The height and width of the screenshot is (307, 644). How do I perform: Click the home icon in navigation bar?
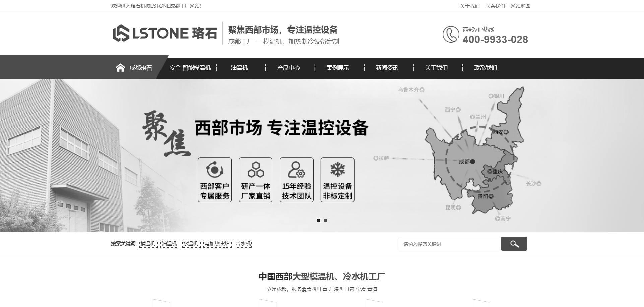pos(120,68)
